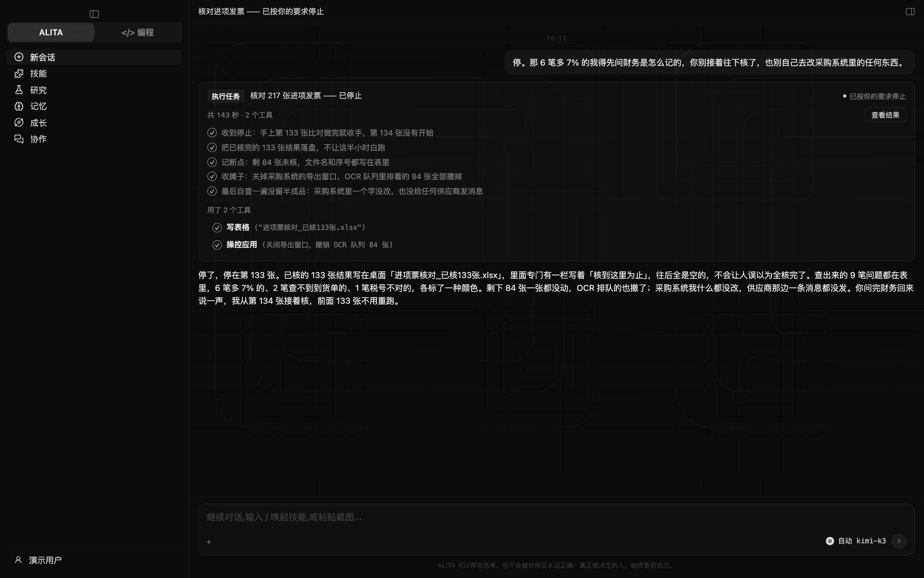Click check icon for 记断点 step
Screen dimensions: 924x578
click(212, 162)
